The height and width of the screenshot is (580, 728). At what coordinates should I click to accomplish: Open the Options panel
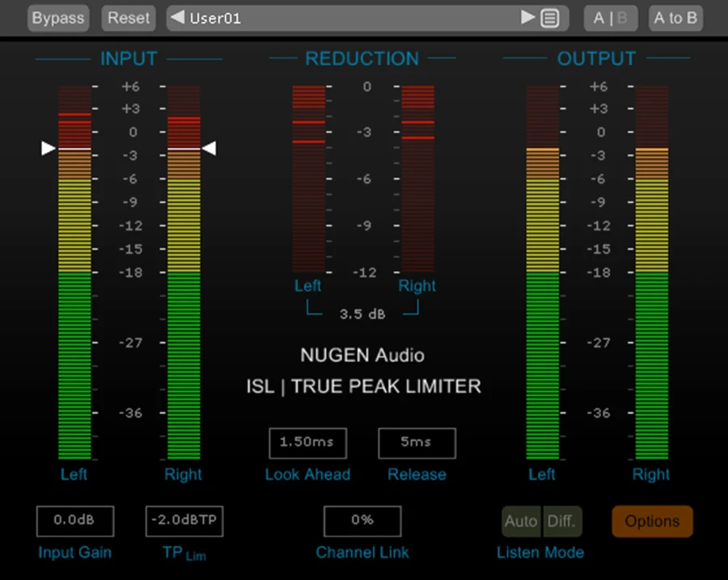[x=652, y=522]
